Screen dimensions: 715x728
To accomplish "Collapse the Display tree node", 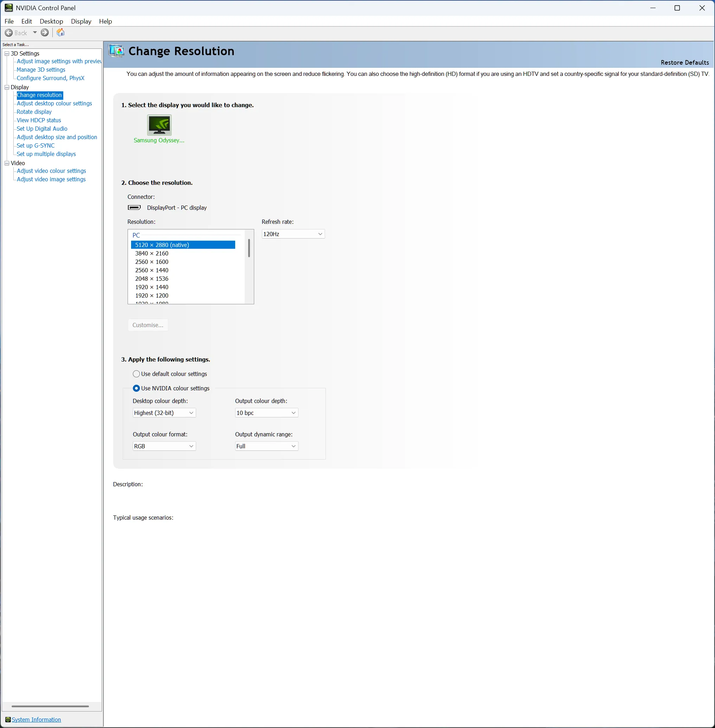I will tap(7, 87).
